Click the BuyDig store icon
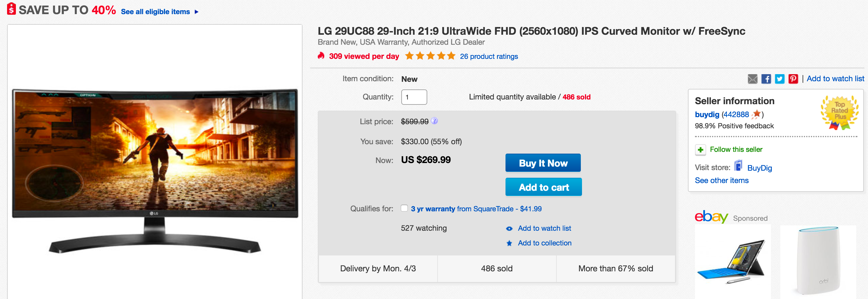Image resolution: width=868 pixels, height=299 pixels. [738, 166]
